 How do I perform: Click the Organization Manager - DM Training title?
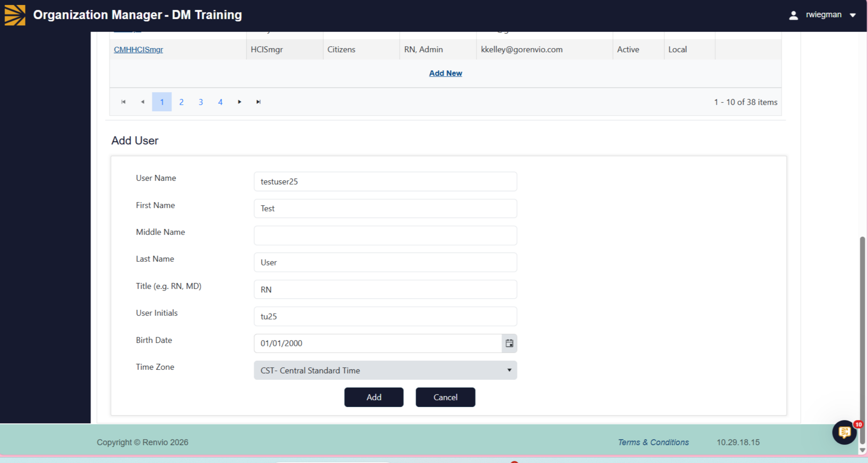click(137, 15)
